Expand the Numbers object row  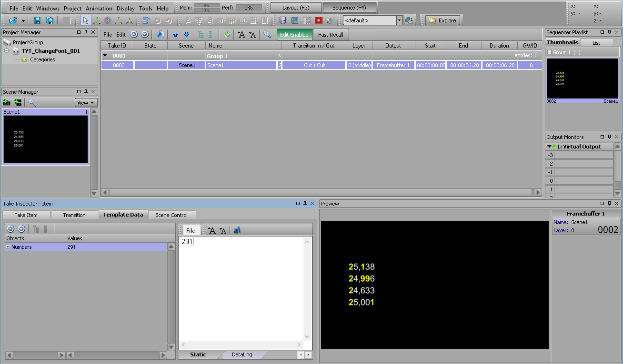(x=8, y=247)
